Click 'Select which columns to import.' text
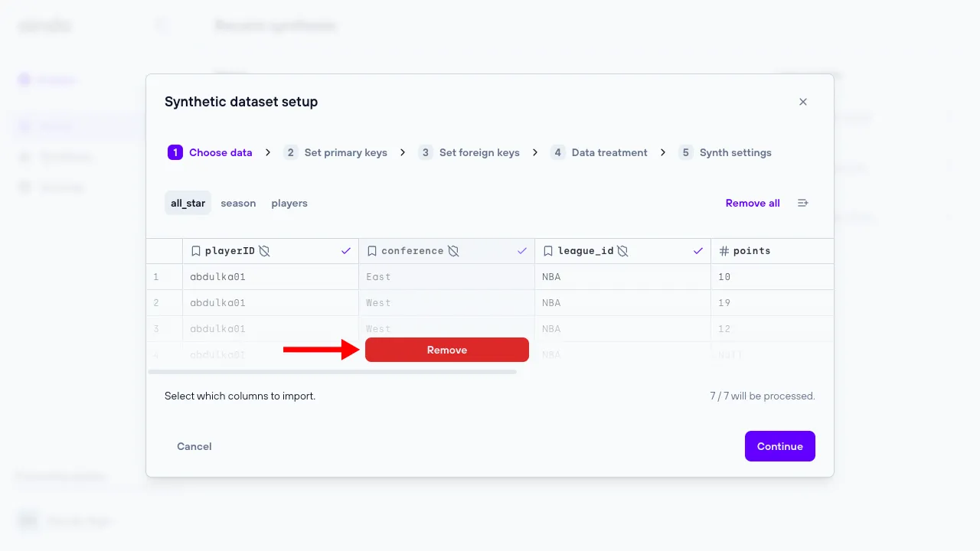Image resolution: width=980 pixels, height=551 pixels. coord(240,396)
